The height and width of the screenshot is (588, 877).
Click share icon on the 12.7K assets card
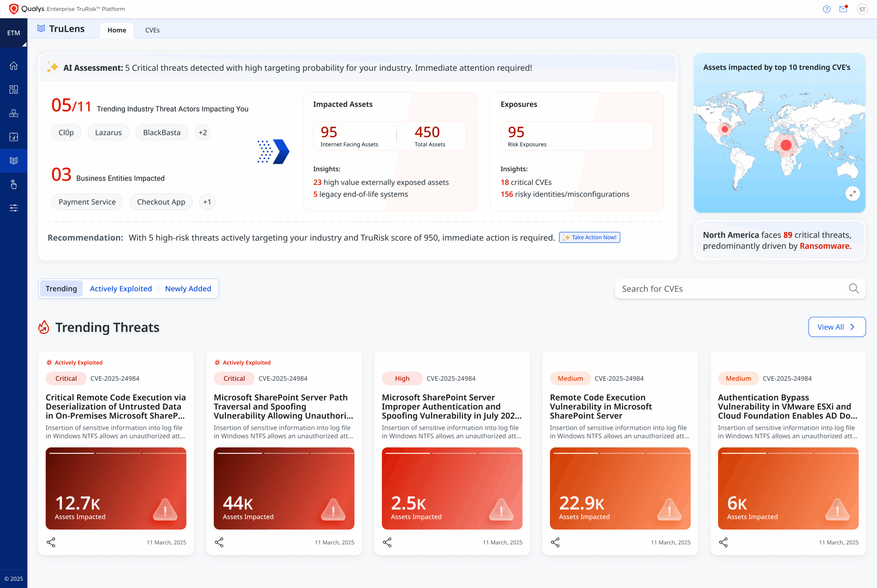[x=51, y=542]
